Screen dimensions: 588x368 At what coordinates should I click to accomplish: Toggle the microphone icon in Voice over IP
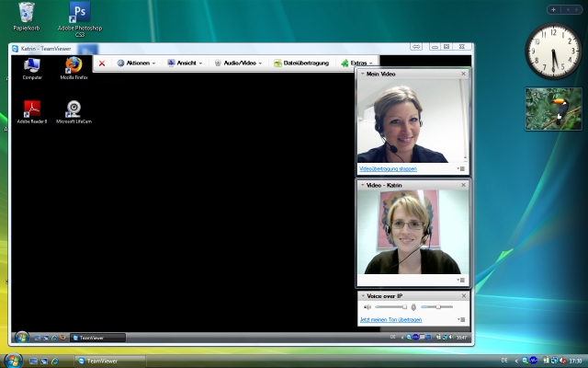click(x=413, y=307)
